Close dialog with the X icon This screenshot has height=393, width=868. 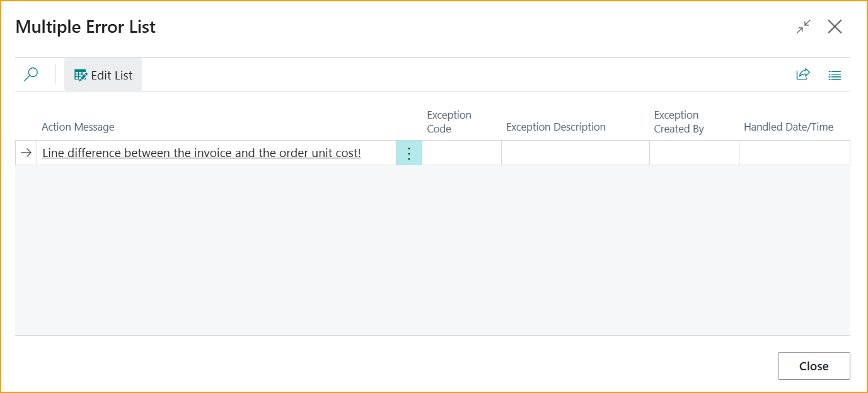[835, 26]
